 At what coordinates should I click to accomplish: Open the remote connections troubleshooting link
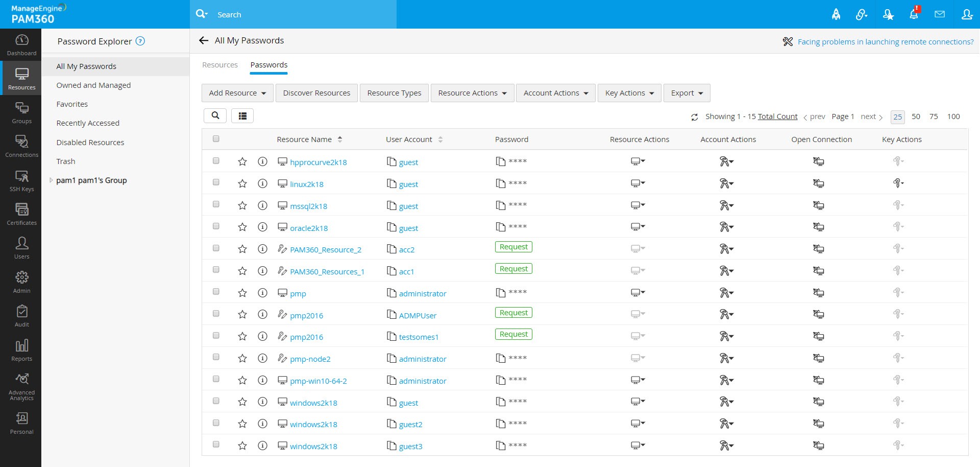(x=886, y=42)
